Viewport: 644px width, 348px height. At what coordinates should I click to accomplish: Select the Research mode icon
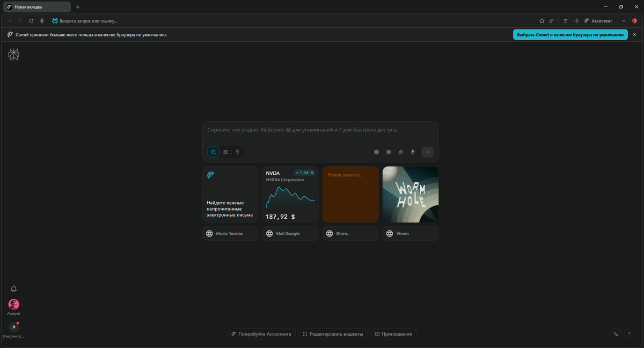click(225, 152)
